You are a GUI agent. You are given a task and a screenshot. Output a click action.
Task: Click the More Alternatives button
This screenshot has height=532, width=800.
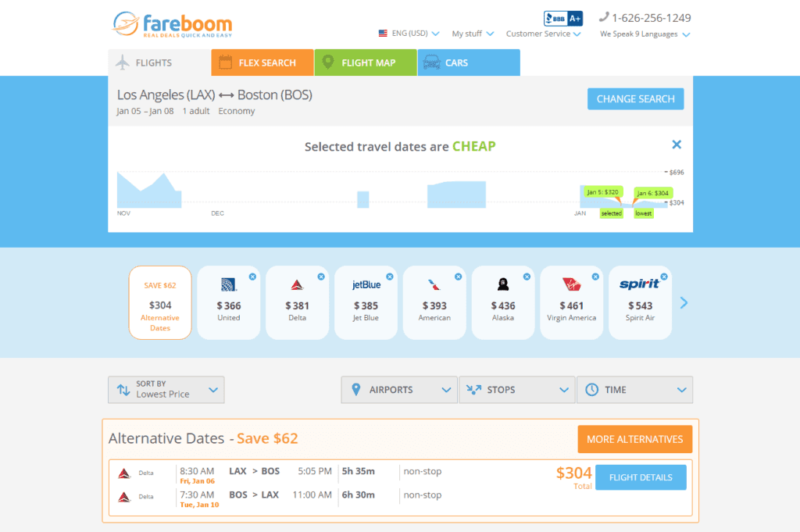click(634, 439)
